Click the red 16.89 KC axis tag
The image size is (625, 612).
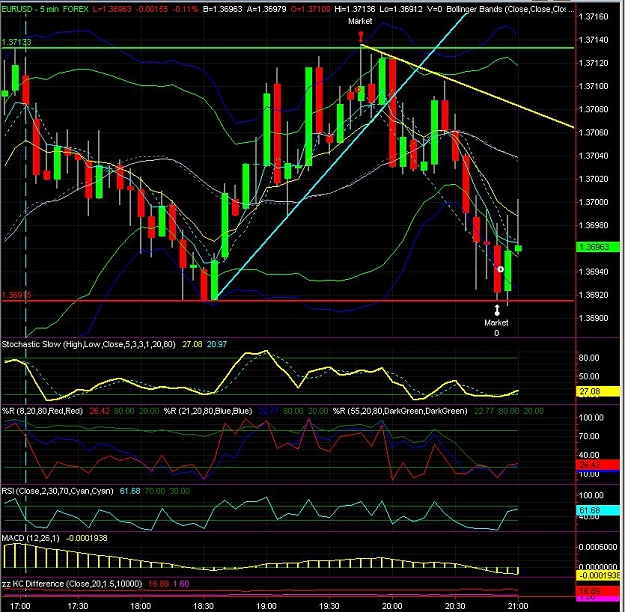(x=598, y=590)
